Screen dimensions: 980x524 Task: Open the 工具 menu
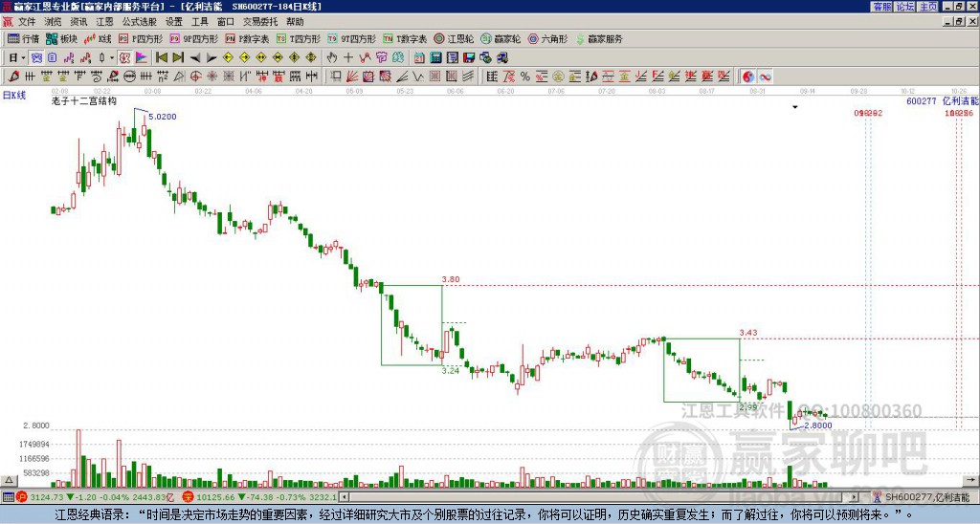coord(199,22)
